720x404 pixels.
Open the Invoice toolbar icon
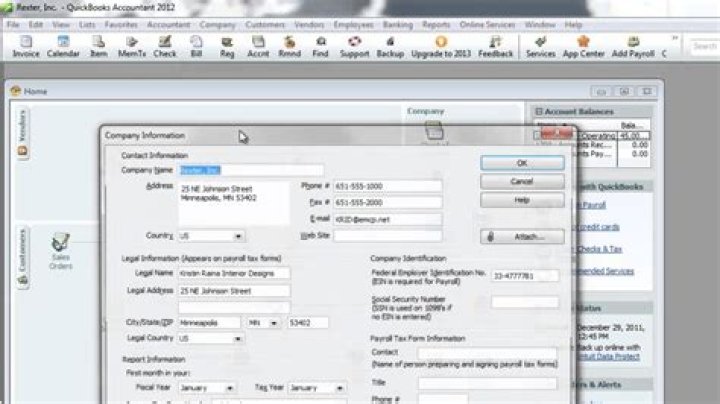26,45
